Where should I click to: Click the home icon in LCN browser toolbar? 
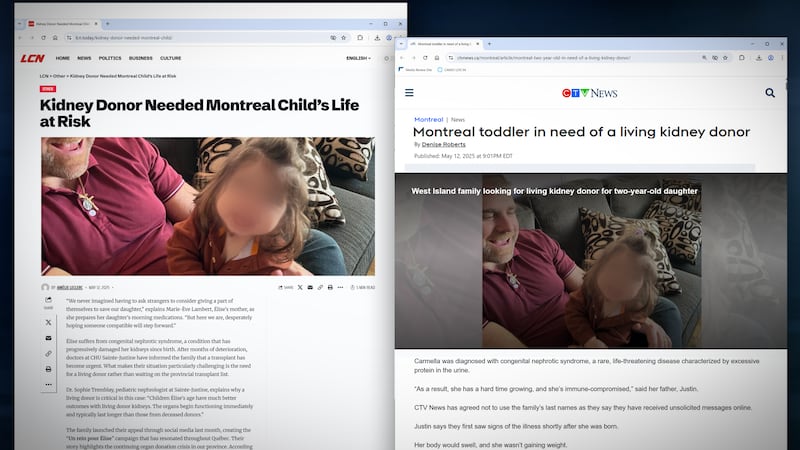55,37
